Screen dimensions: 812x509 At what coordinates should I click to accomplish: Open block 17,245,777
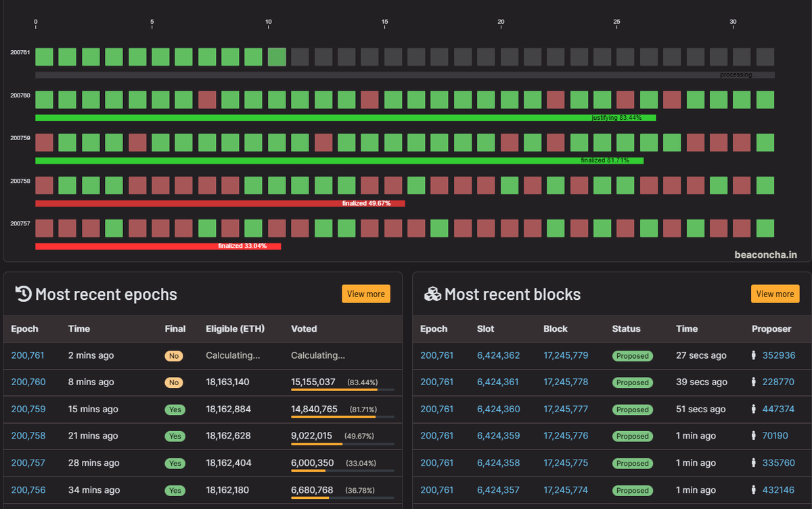(566, 409)
